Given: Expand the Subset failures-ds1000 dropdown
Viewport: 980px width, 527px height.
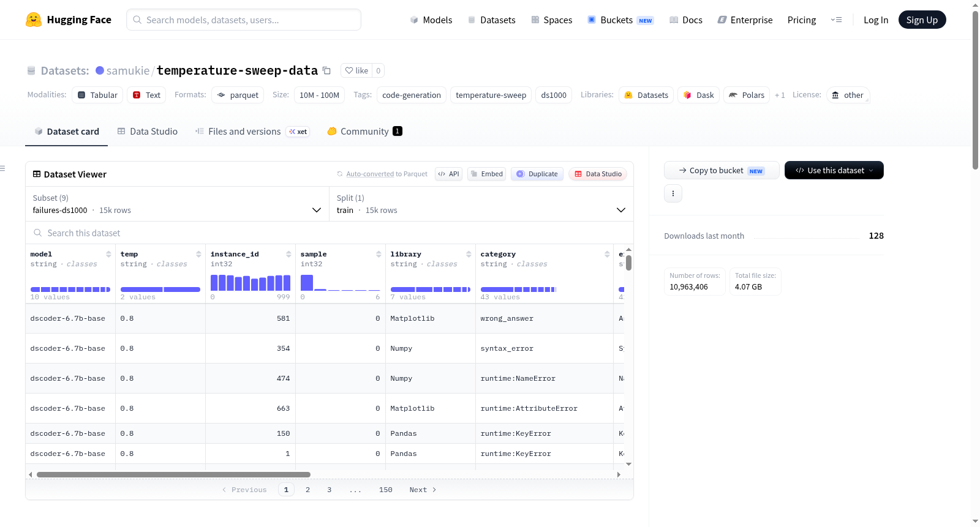Looking at the screenshot, I should pyautogui.click(x=177, y=204).
